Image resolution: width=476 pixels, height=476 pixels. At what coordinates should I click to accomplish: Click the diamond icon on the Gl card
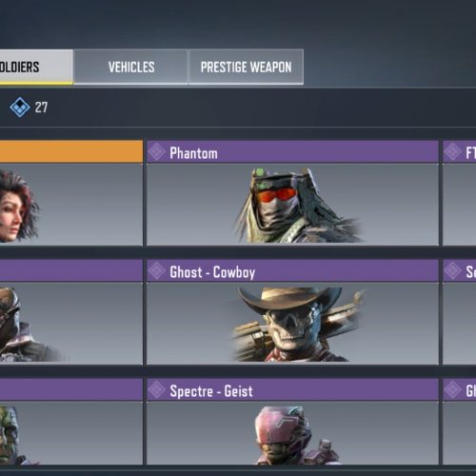click(x=452, y=389)
